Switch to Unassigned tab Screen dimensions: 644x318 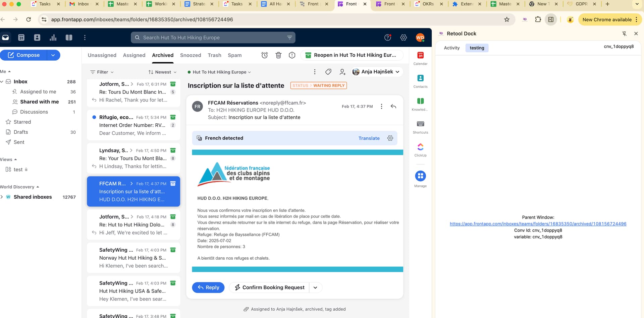(102, 55)
